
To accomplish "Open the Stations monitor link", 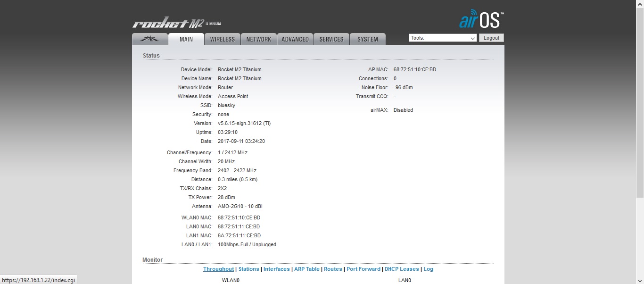I will 248,269.
